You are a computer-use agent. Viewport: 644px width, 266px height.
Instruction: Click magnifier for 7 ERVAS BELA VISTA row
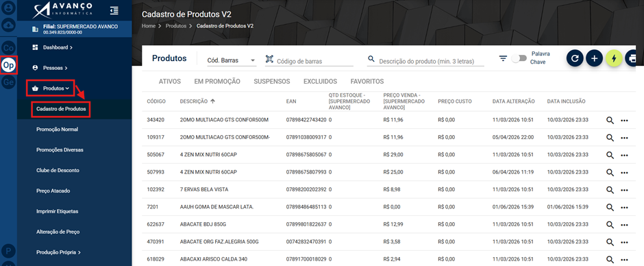click(610, 189)
